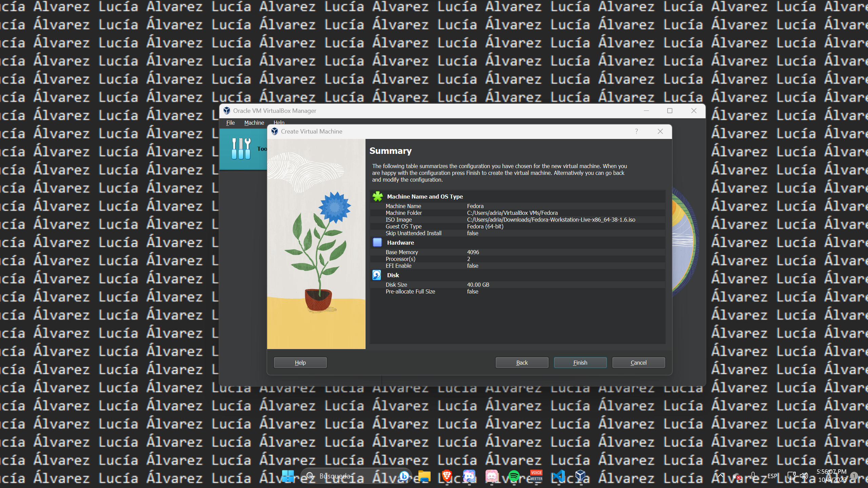Image resolution: width=868 pixels, height=488 pixels.
Task: Expand the hidden system tray icons chevron
Action: [x=720, y=476]
